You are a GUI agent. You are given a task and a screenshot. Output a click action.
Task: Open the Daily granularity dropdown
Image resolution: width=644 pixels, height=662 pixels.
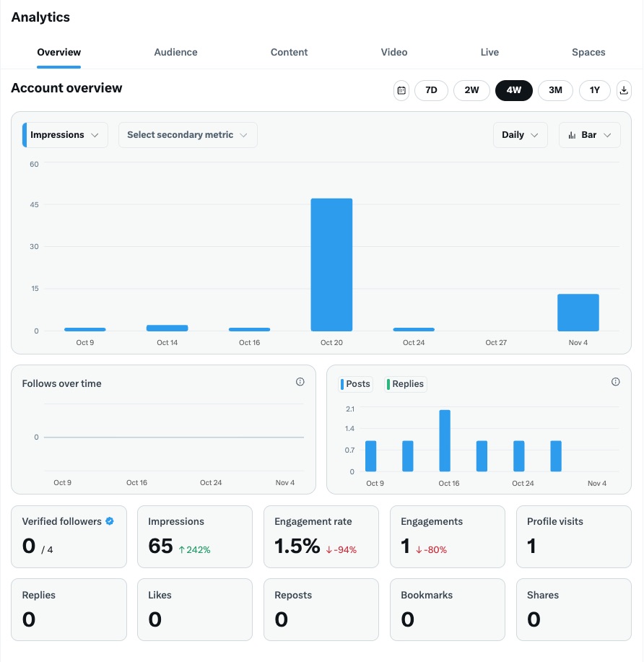(520, 135)
